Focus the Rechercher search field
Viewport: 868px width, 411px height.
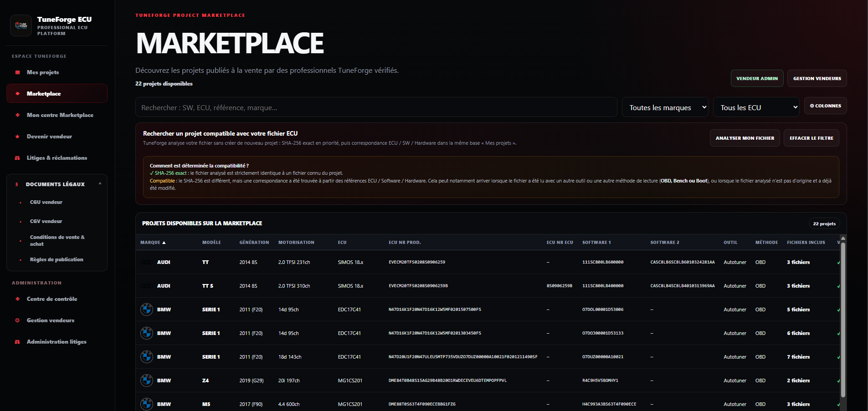tap(376, 107)
